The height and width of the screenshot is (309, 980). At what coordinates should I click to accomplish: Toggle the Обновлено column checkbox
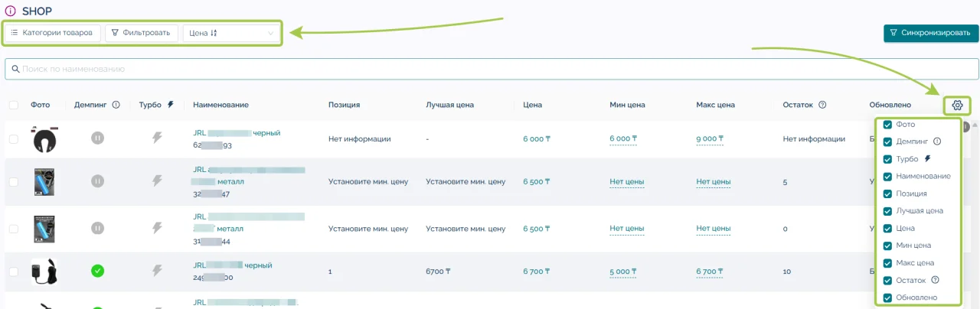point(887,298)
